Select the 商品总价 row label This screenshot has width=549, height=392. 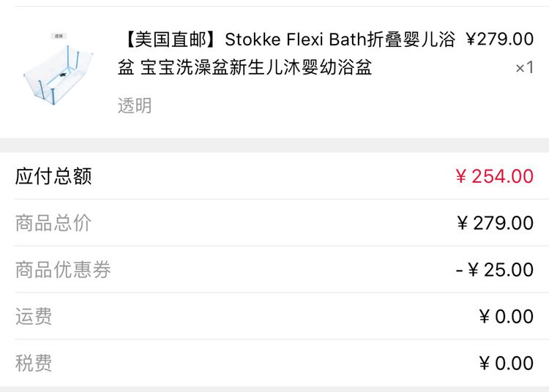53,223
